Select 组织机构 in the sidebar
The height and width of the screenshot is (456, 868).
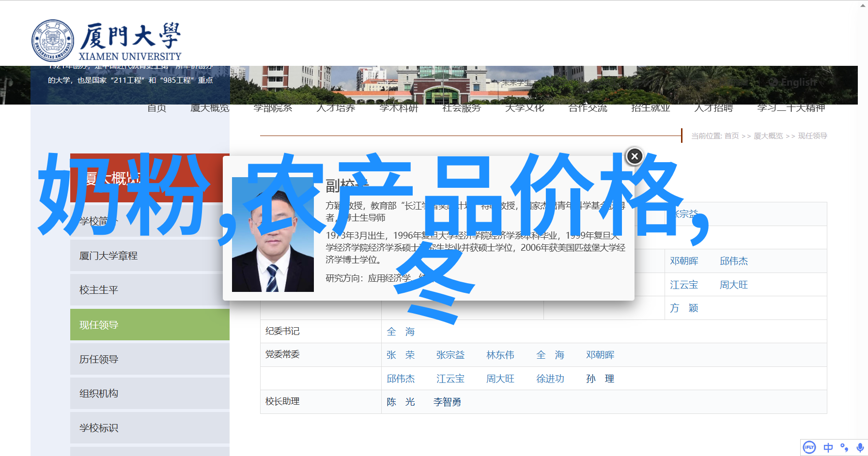[150, 394]
